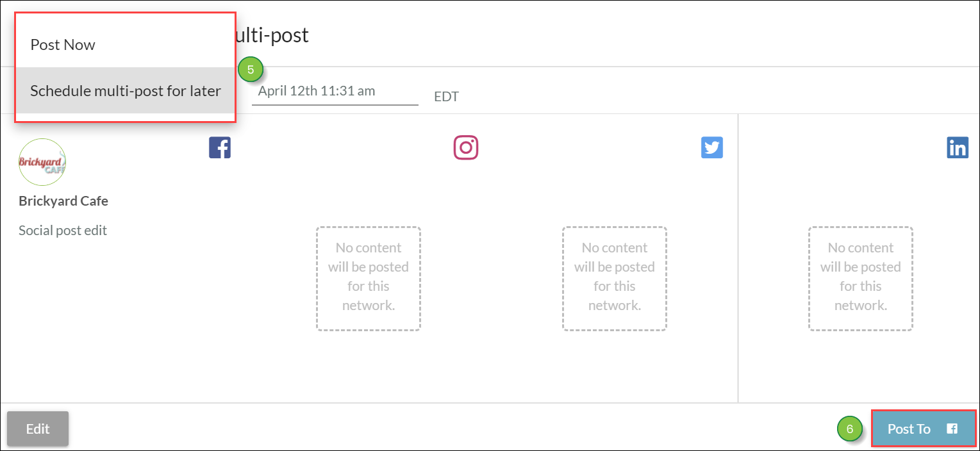
Task: Click the Brickyard Cafe account name
Action: pos(63,201)
